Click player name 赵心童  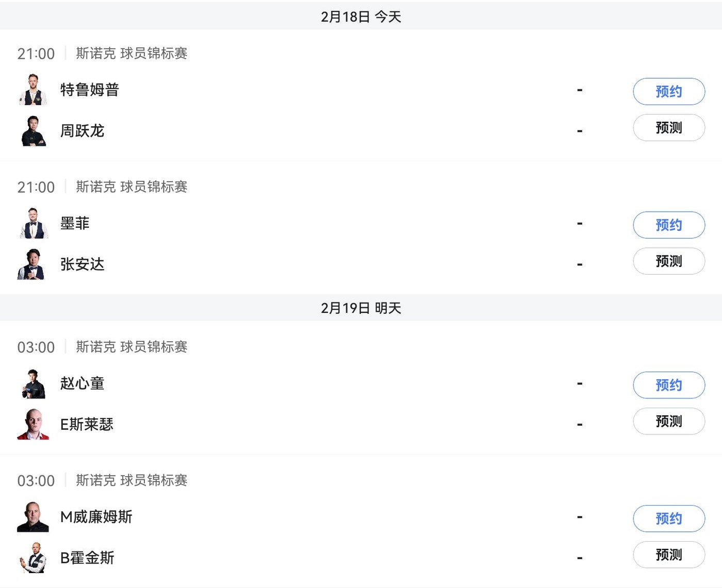click(x=83, y=383)
